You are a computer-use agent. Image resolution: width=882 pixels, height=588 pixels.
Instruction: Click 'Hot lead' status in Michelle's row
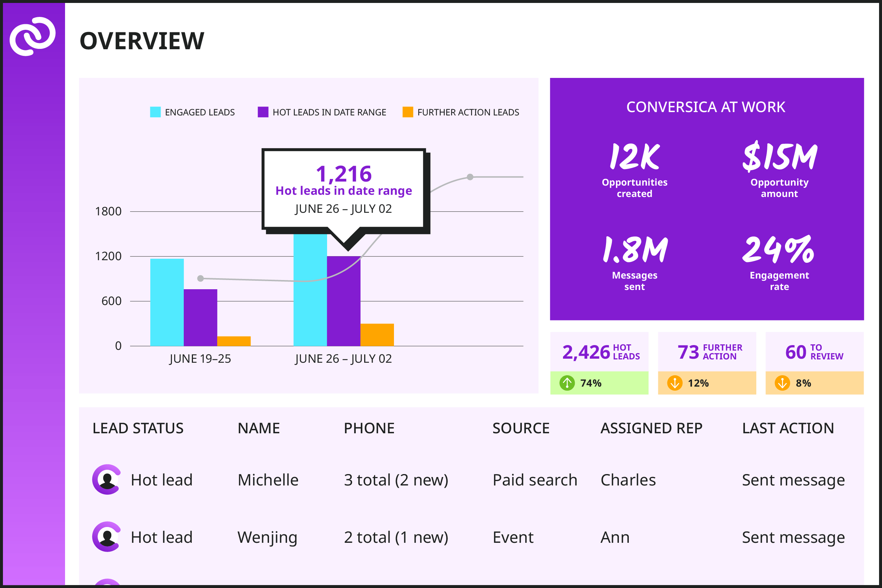pos(162,480)
